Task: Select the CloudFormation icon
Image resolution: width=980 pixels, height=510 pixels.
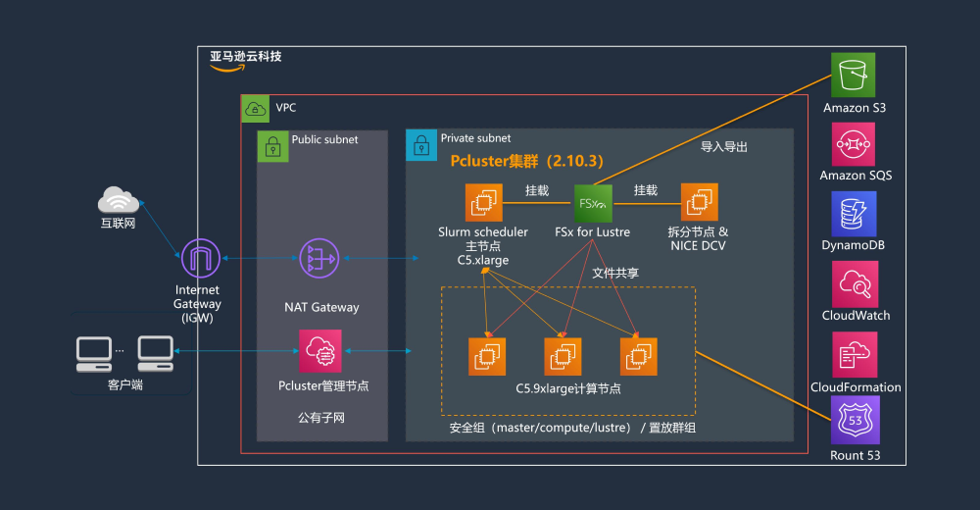Action: tap(855, 355)
